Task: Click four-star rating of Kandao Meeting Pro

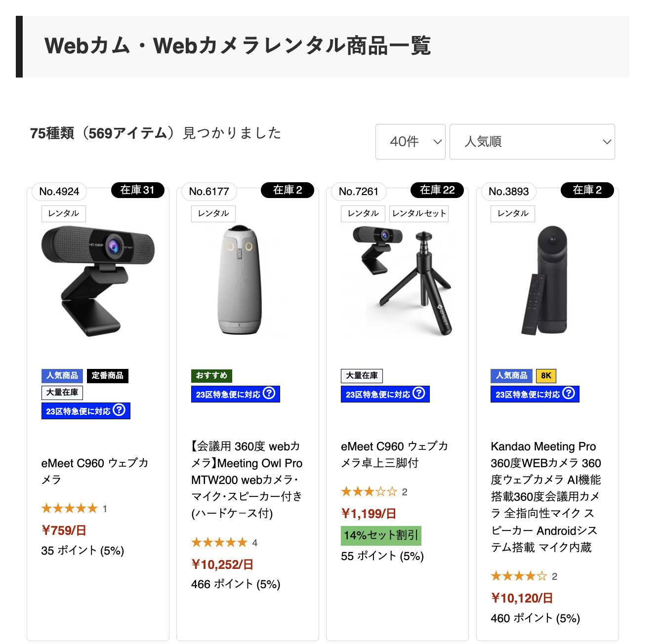Action: 519,576
